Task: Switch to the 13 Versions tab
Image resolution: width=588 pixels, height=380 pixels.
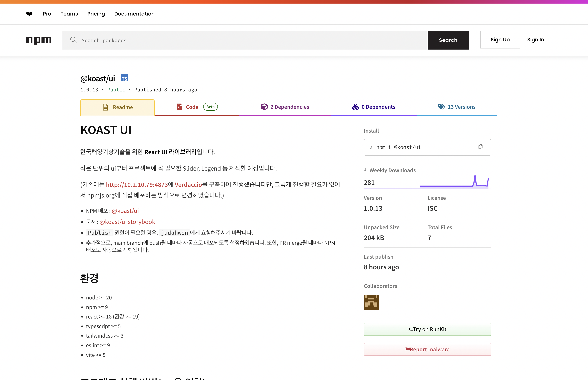Action: [x=457, y=107]
